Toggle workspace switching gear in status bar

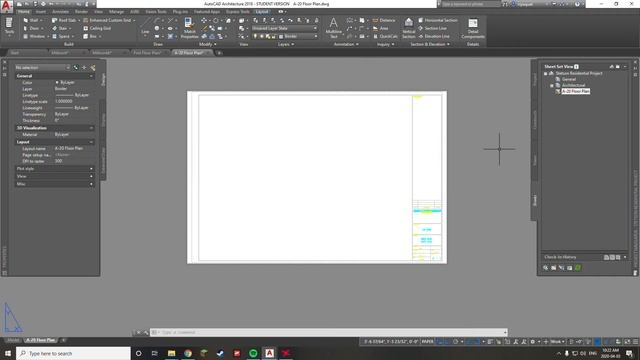(532, 342)
